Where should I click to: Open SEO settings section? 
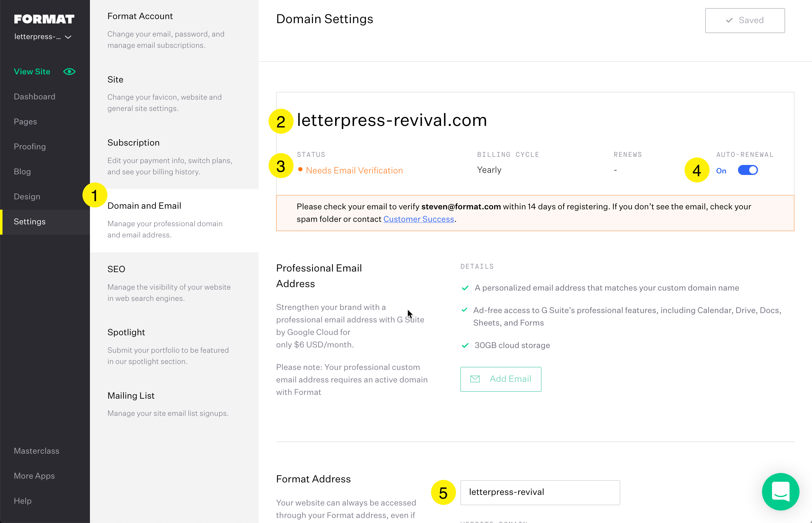pyautogui.click(x=174, y=284)
